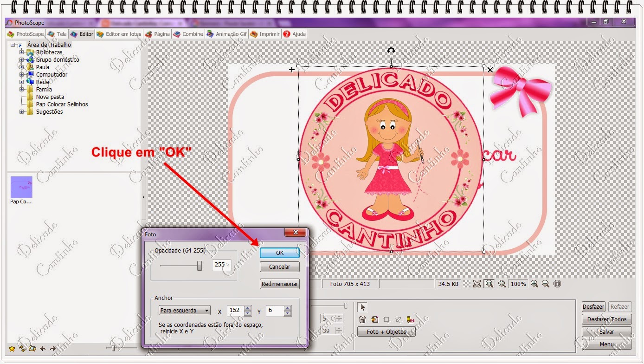The width and height of the screenshot is (644, 364).
Task: Click the refresh folder icon
Action: coord(22,349)
